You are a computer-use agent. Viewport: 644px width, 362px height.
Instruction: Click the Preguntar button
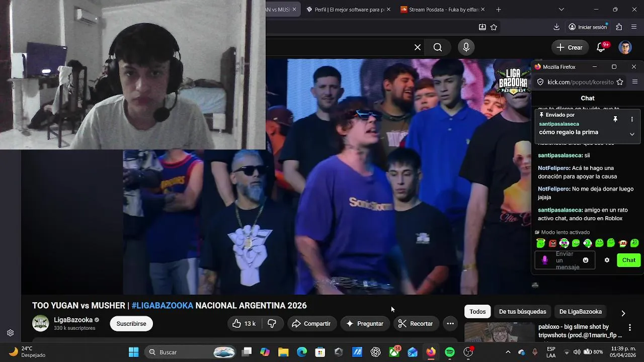click(365, 324)
